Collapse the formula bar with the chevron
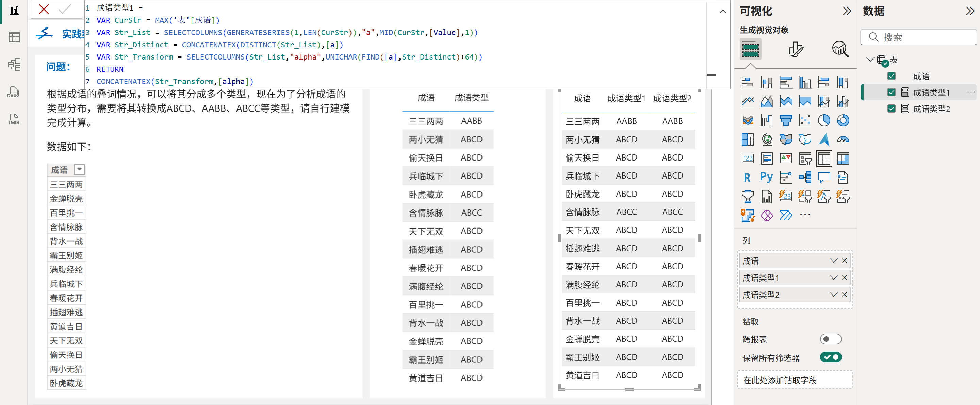This screenshot has width=980, height=405. coord(722,12)
